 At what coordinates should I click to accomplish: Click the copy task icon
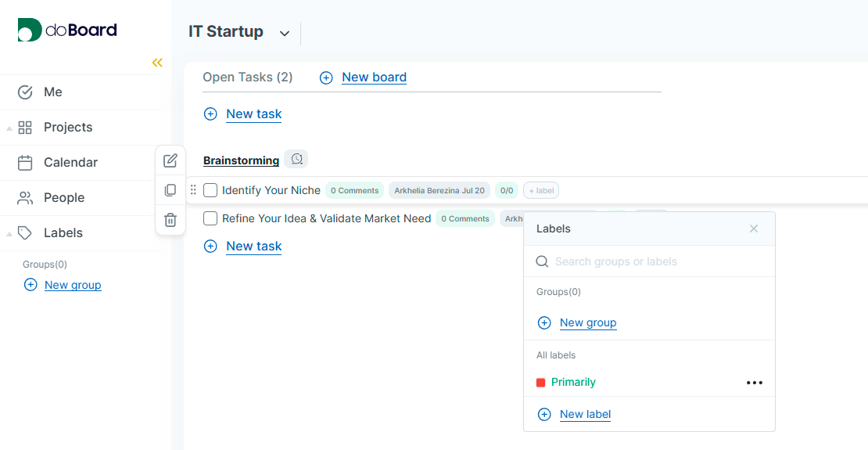point(170,190)
